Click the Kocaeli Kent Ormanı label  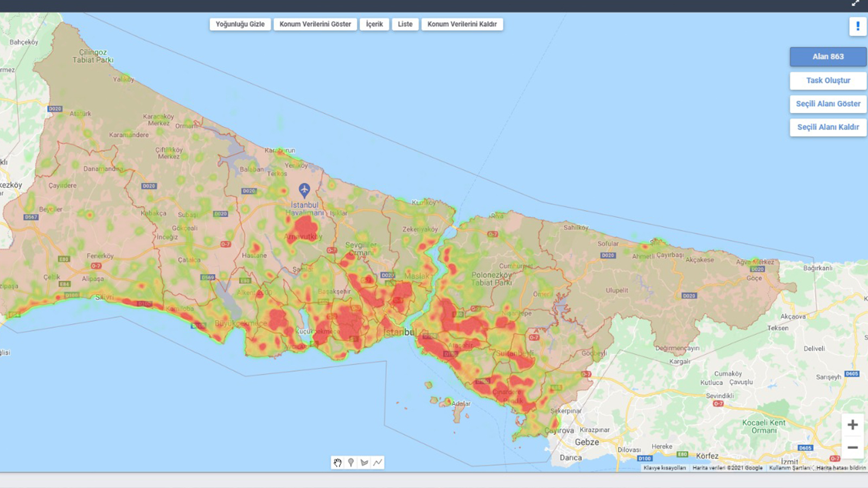click(764, 426)
